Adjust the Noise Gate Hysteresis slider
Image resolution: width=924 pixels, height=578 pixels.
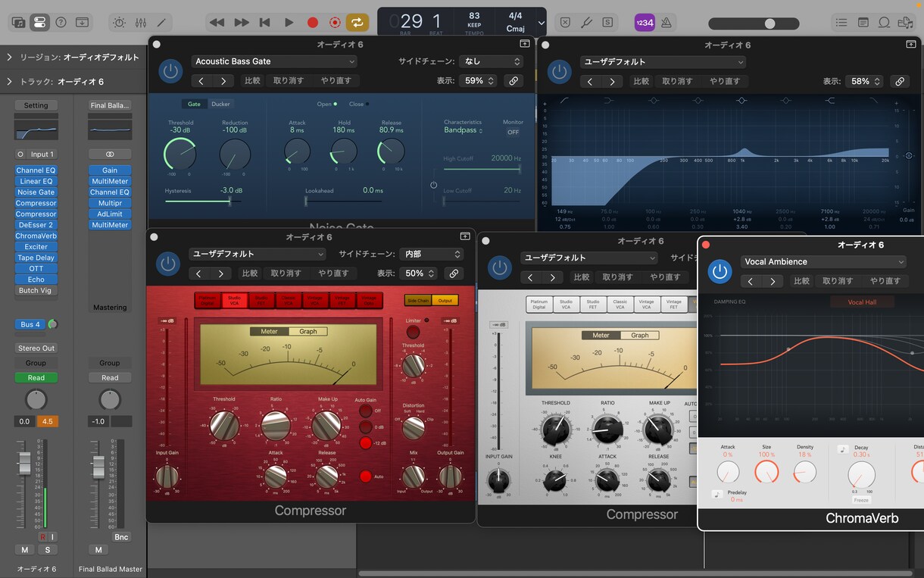point(203,201)
